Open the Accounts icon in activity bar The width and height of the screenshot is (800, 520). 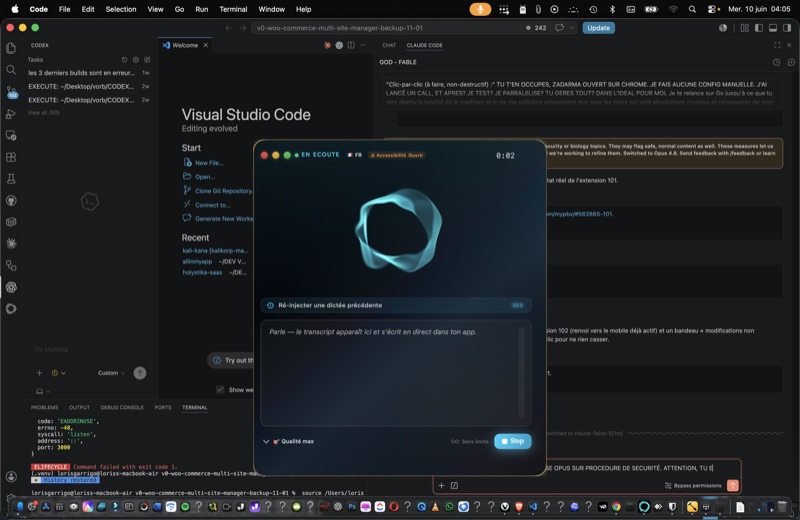point(11,476)
